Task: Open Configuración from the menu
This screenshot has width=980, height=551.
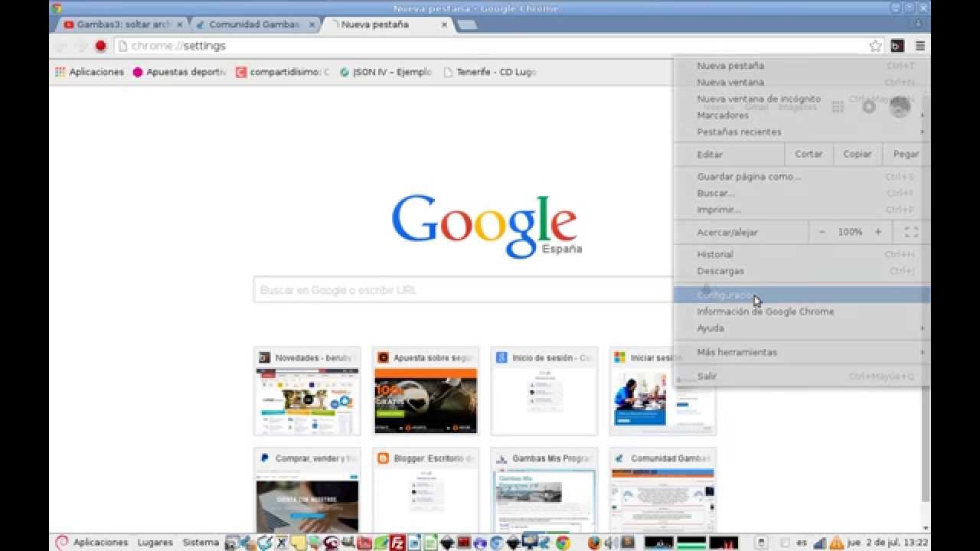Action: tap(802, 295)
